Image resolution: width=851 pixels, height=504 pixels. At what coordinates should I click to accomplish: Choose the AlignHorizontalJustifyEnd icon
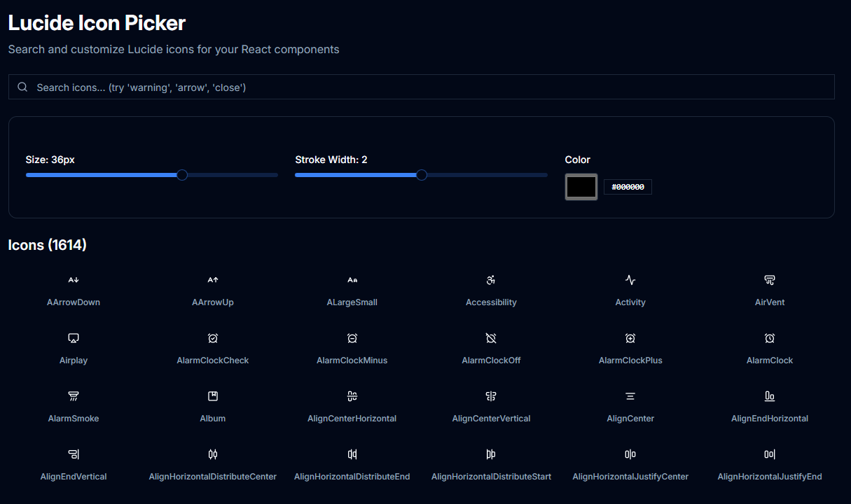click(770, 454)
